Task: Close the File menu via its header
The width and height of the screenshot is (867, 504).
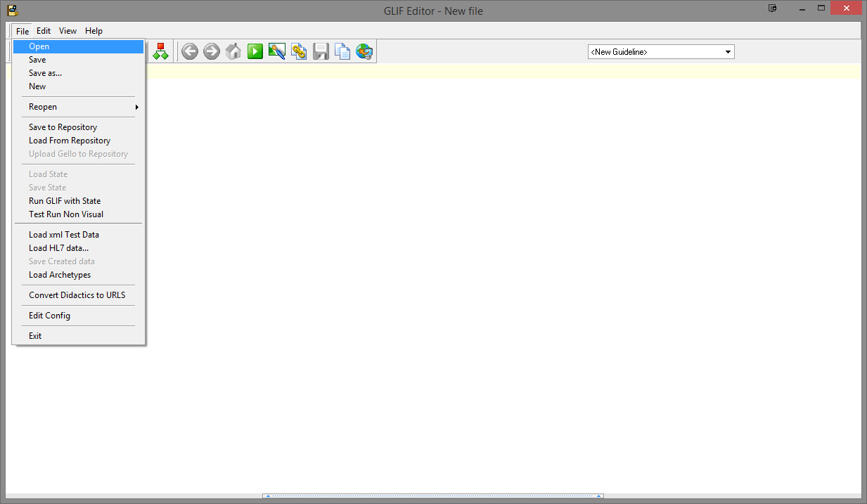Action: pyautogui.click(x=23, y=31)
